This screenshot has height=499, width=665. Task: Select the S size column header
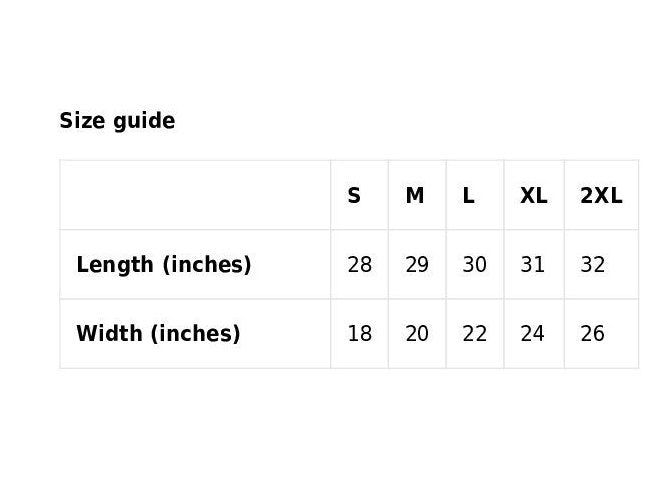tap(354, 196)
